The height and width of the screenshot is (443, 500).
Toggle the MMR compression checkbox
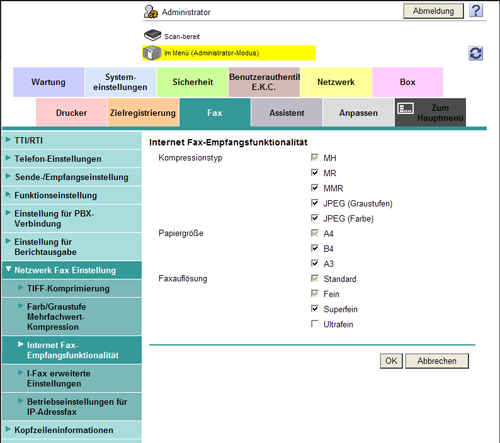click(x=314, y=188)
